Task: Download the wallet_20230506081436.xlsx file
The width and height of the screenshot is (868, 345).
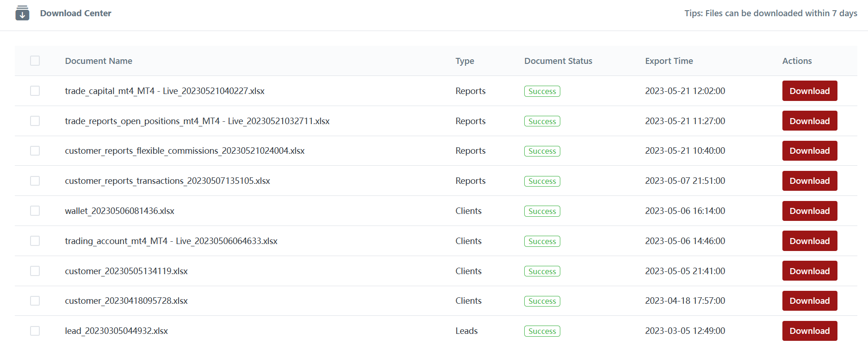Action: 809,211
